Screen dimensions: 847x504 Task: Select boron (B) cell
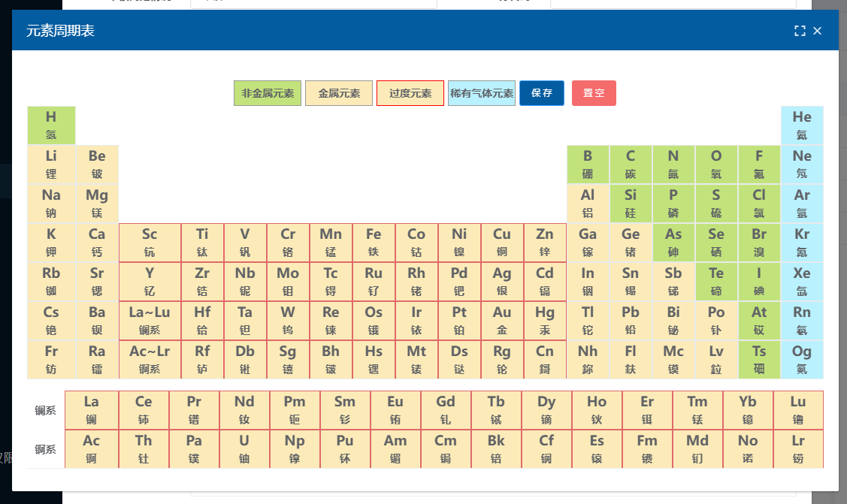(x=588, y=164)
